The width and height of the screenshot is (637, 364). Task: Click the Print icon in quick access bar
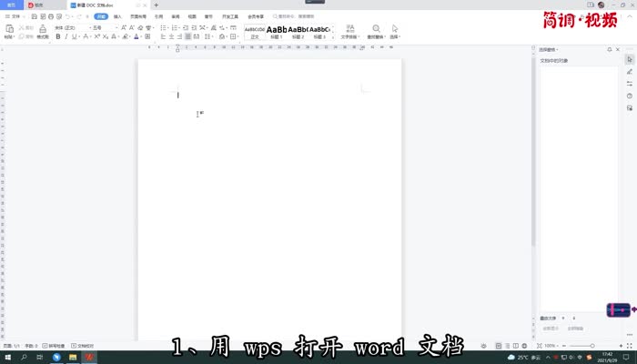tap(51, 16)
